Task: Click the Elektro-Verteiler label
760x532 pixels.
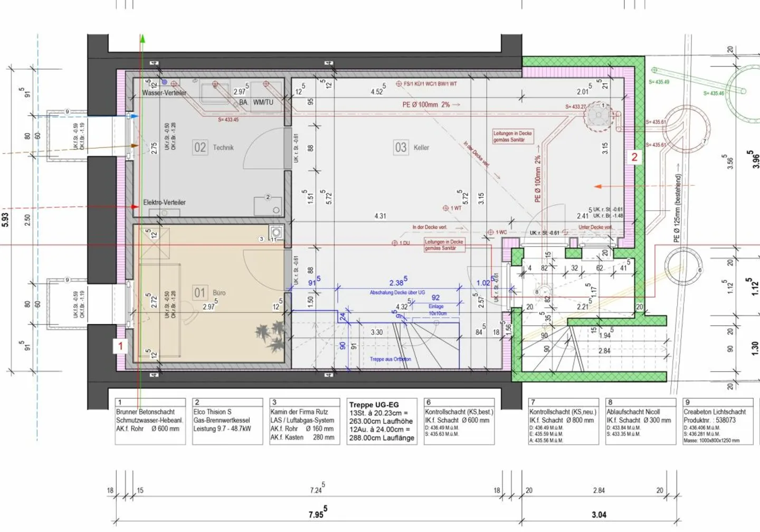Action: [x=164, y=202]
